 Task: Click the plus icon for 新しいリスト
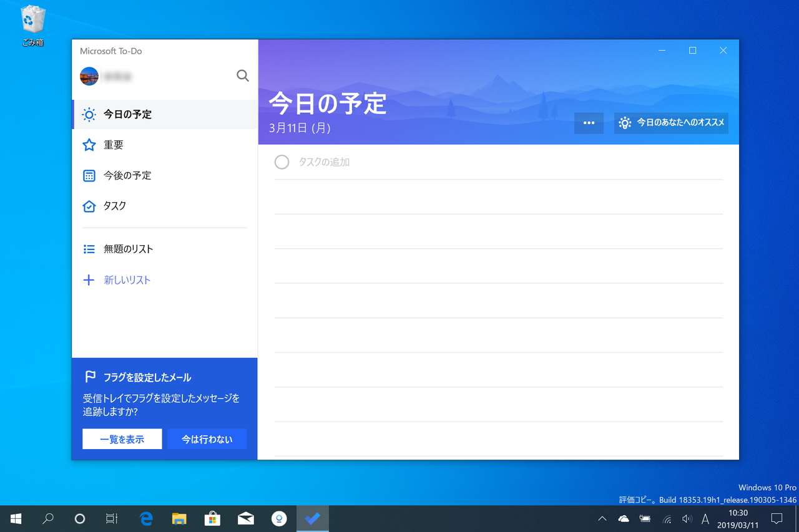pos(88,279)
